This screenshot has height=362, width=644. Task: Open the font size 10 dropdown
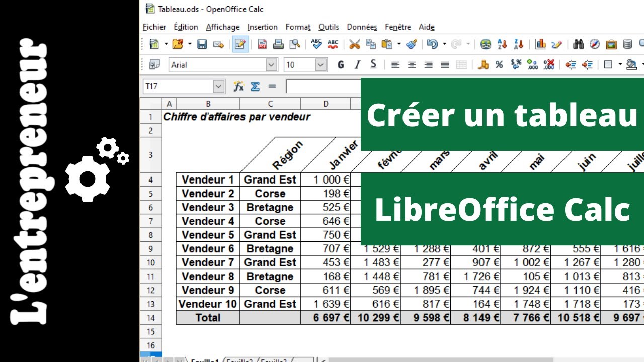point(321,64)
